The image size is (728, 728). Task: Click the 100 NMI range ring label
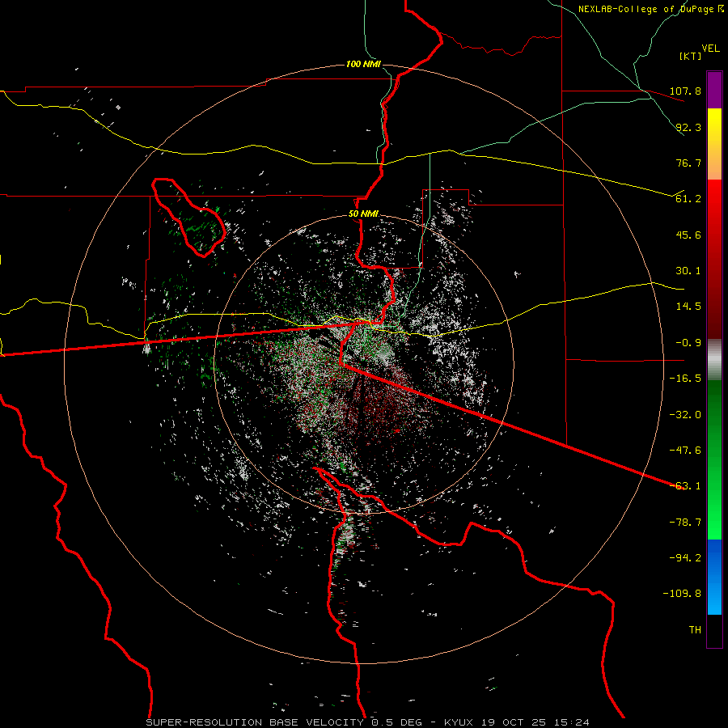click(x=363, y=64)
